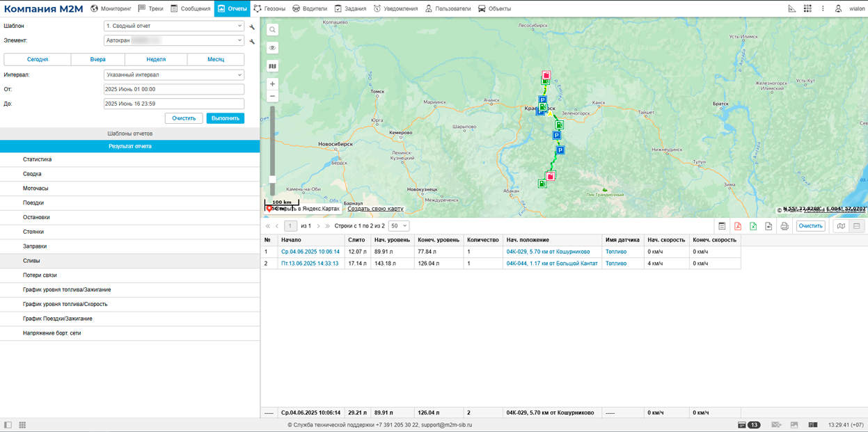Open the rows-per-page 50 dropdown
The image size is (868, 432).
pyautogui.click(x=399, y=226)
